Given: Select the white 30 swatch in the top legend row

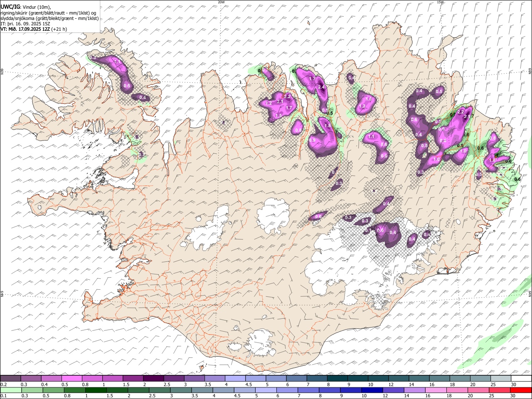Looking at the screenshot, I should click(521, 379).
